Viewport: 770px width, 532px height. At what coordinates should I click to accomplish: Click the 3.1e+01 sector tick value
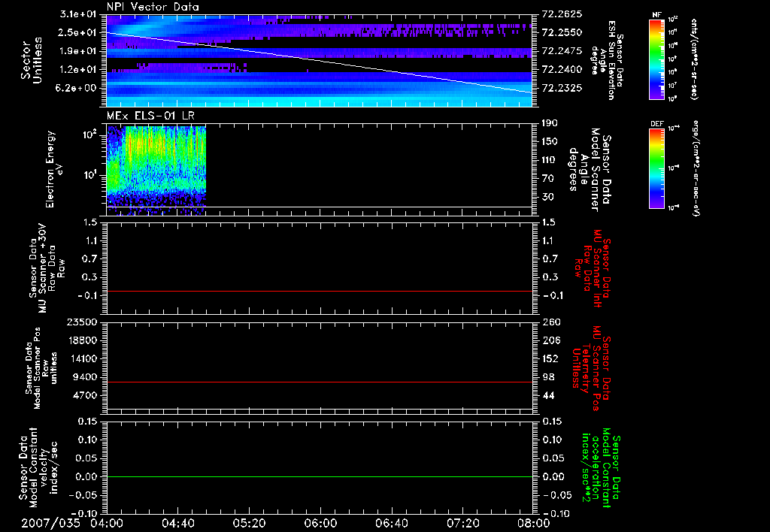coord(77,14)
